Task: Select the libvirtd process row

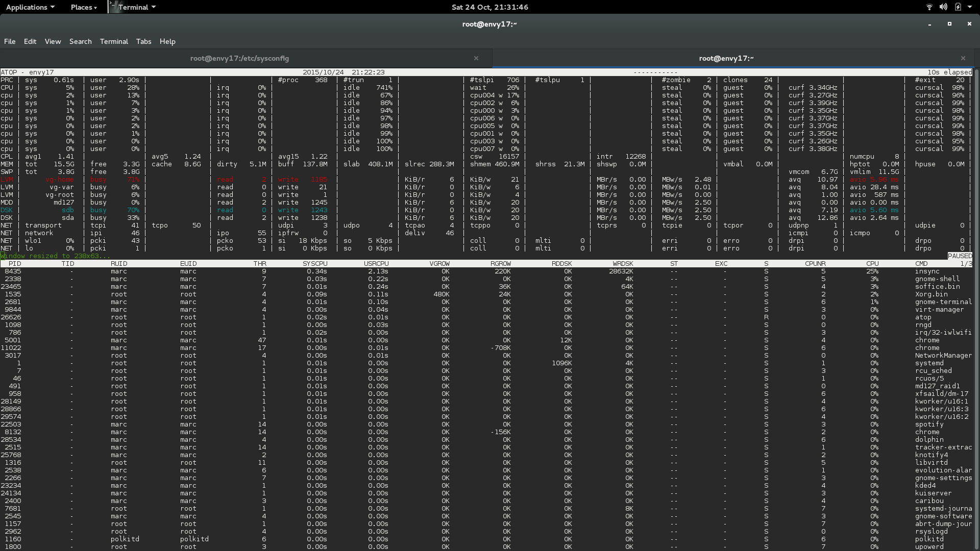Action: 486,463
